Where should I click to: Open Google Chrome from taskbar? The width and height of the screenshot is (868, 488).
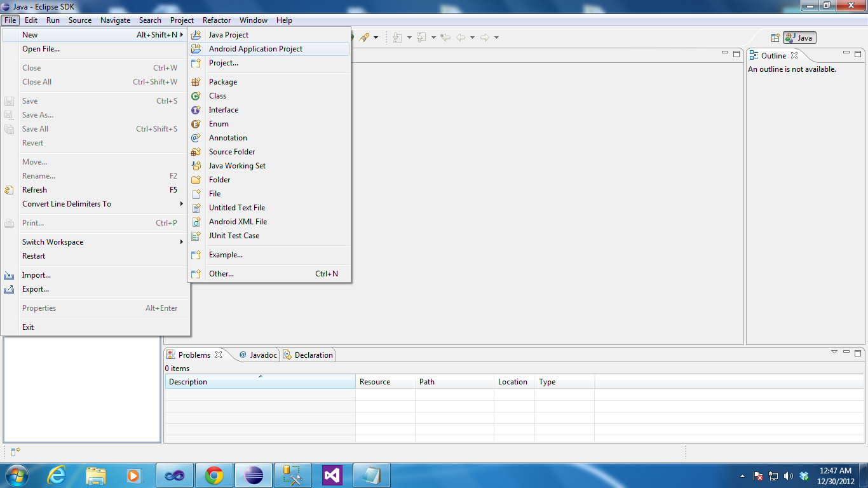click(x=214, y=475)
